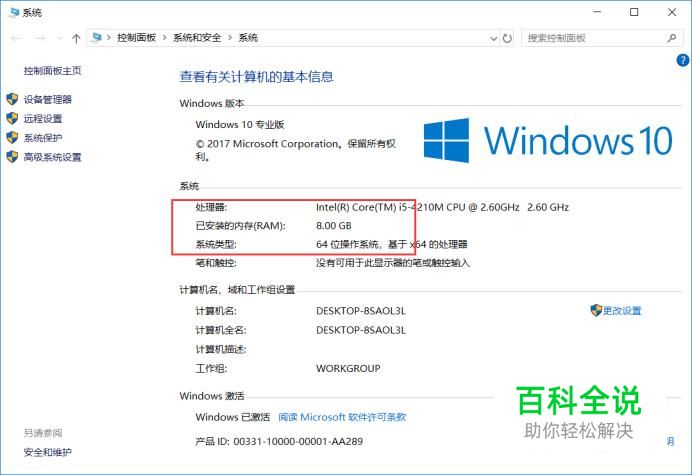This screenshot has height=475, width=692.
Task: Minimize the 系统 window
Action: 597,12
